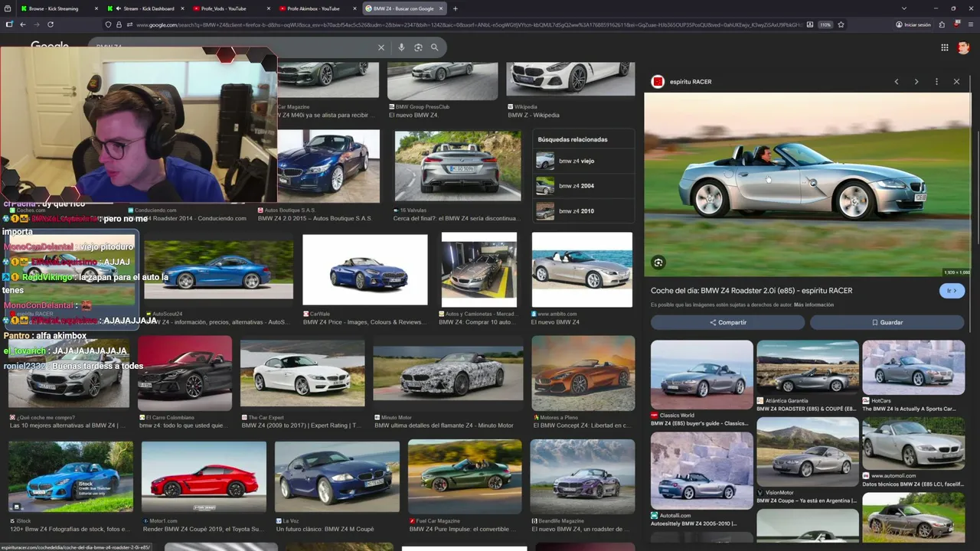Select the BMW Z4 - Buscar con Google tab

[x=403, y=8]
